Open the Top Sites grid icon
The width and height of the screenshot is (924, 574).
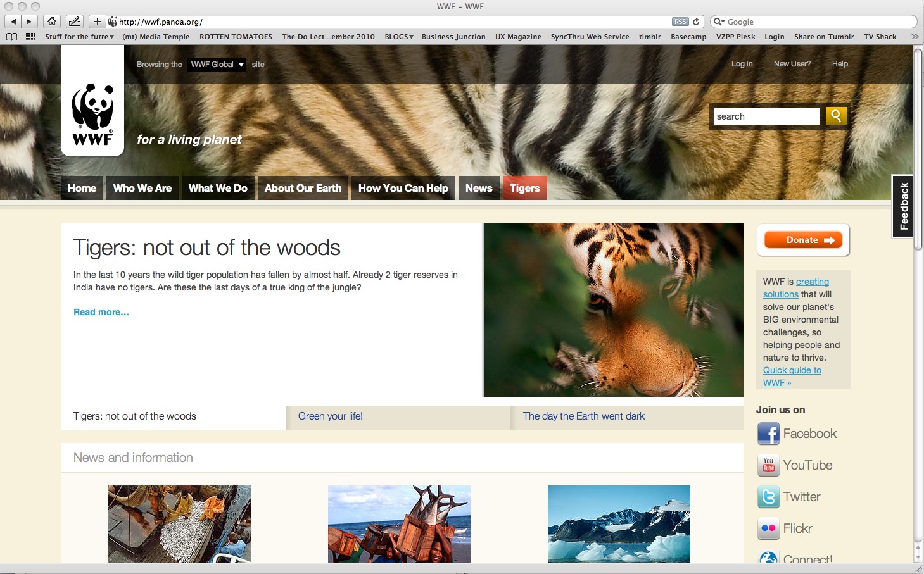[30, 37]
